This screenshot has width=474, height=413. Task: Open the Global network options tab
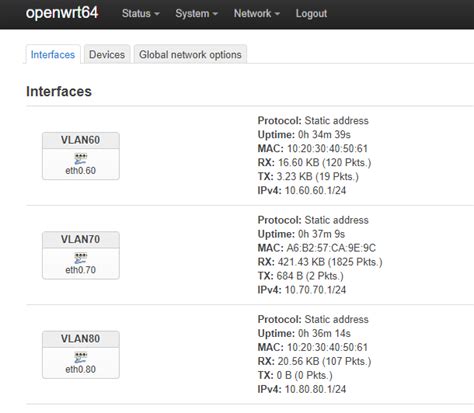pyautogui.click(x=190, y=54)
